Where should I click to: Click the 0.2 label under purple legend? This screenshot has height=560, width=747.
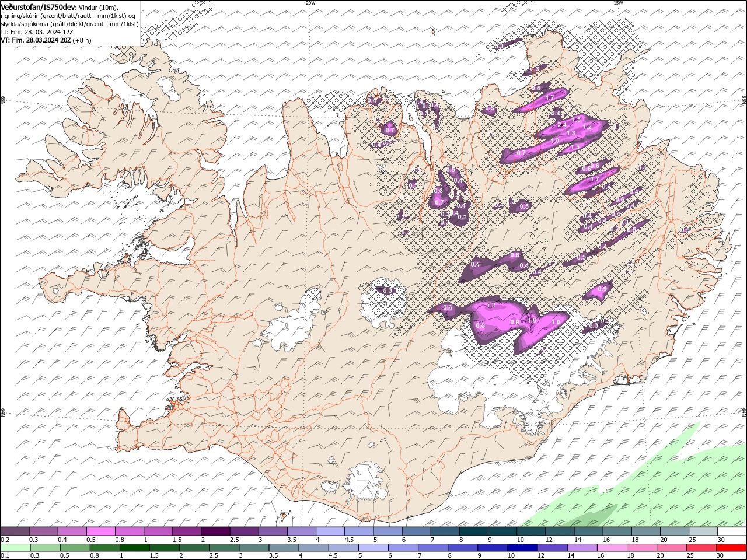click(x=5, y=540)
